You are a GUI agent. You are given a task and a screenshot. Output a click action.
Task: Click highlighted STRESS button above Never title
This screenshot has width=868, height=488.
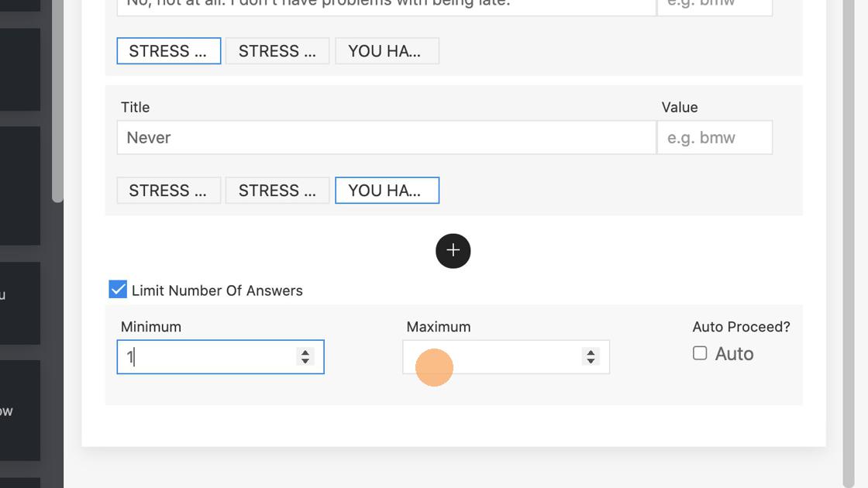click(x=169, y=51)
